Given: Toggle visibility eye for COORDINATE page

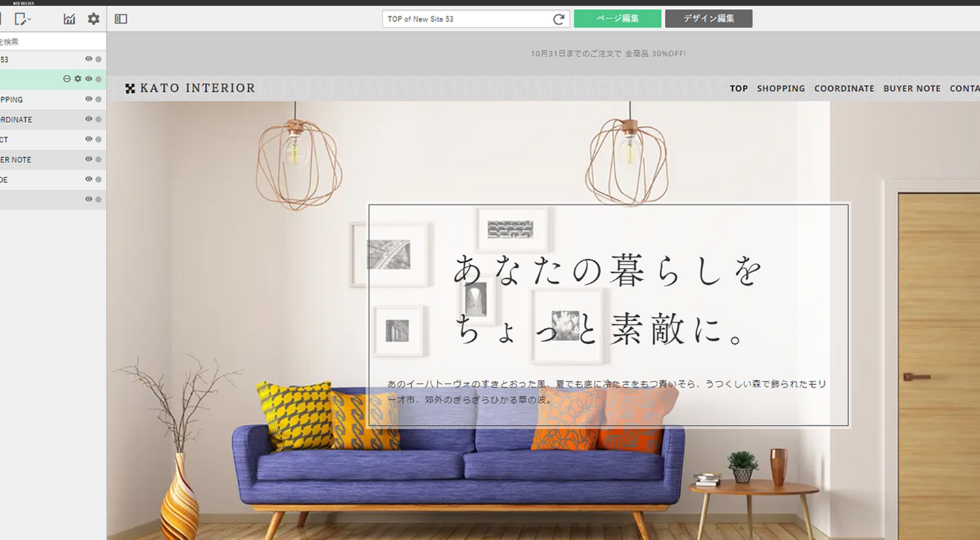Looking at the screenshot, I should pos(88,119).
